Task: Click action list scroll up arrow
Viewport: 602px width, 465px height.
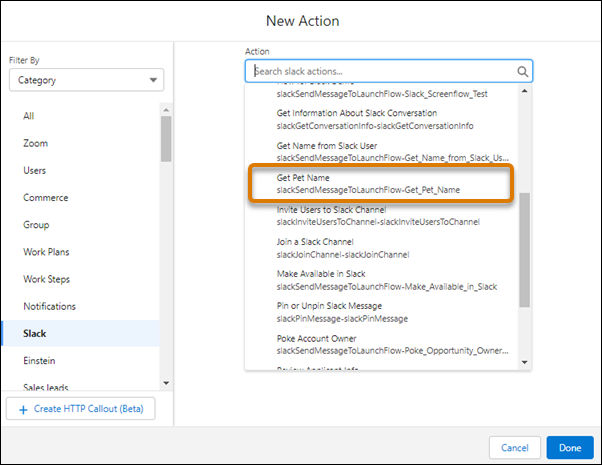Action: click(x=524, y=91)
